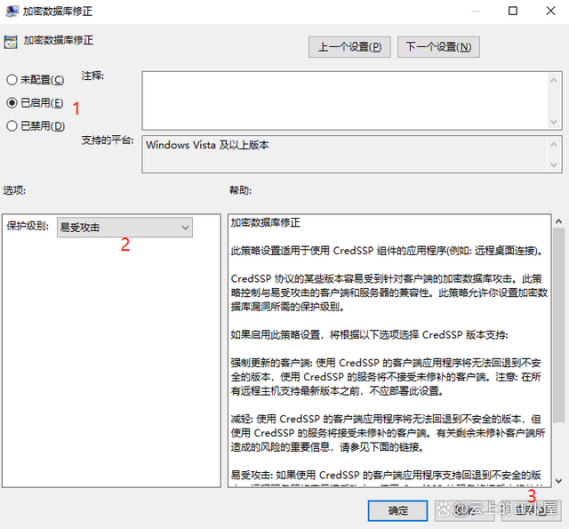The height and width of the screenshot is (529, 569).
Task: Click the help paragraph starting 此策略设置适用于
Action: tap(387, 250)
